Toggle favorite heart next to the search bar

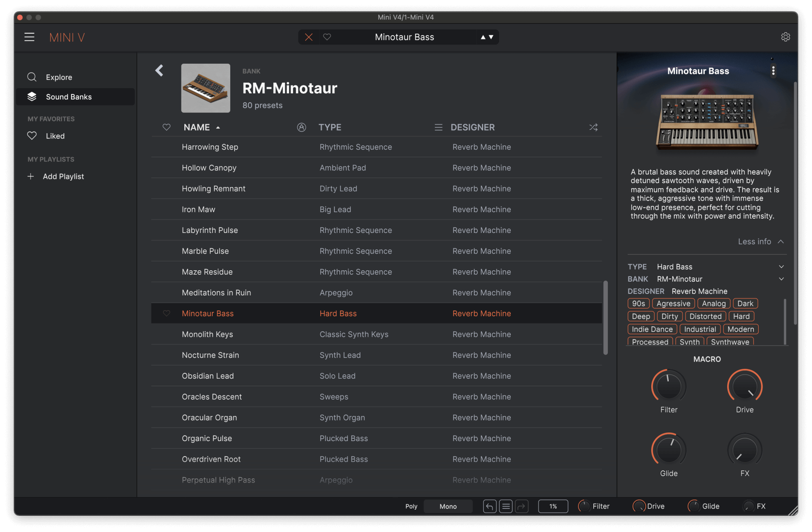tap(327, 37)
